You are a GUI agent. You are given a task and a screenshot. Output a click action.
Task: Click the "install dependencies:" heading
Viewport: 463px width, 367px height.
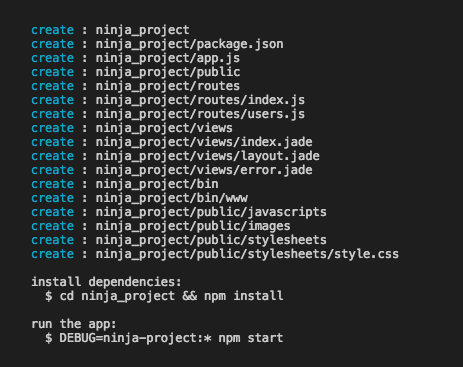tap(106, 282)
